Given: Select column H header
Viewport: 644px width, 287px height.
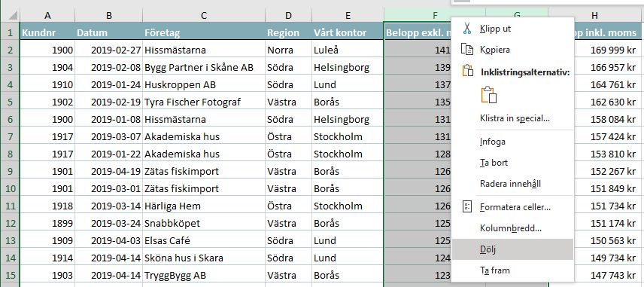Looking at the screenshot, I should 594,15.
